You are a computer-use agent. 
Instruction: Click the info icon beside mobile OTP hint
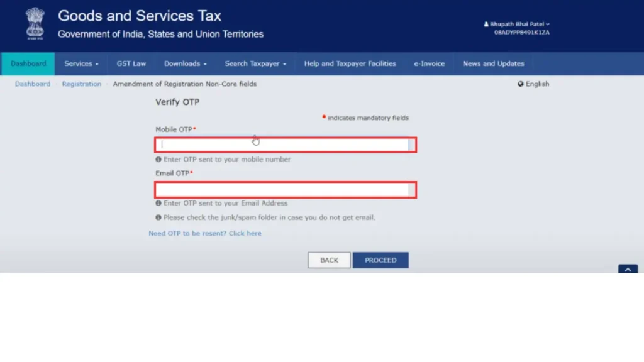coord(158,159)
